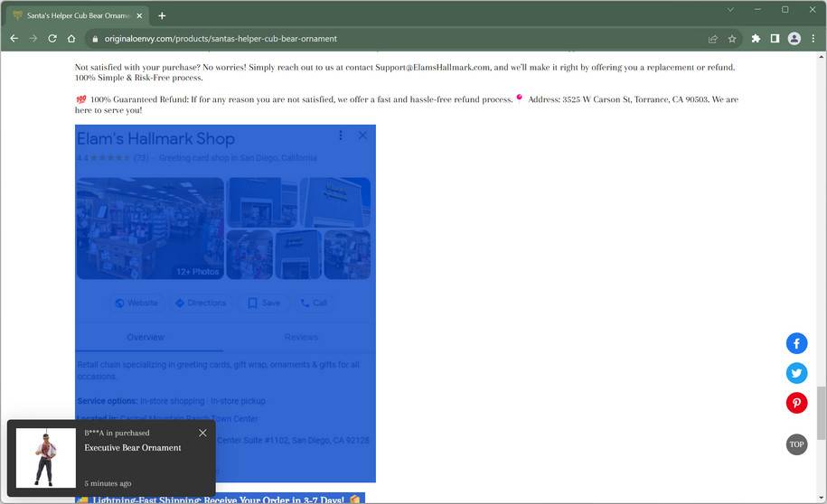This screenshot has width=827, height=504.
Task: Close the Elam's Hallmark Shop card
Action: coord(362,135)
